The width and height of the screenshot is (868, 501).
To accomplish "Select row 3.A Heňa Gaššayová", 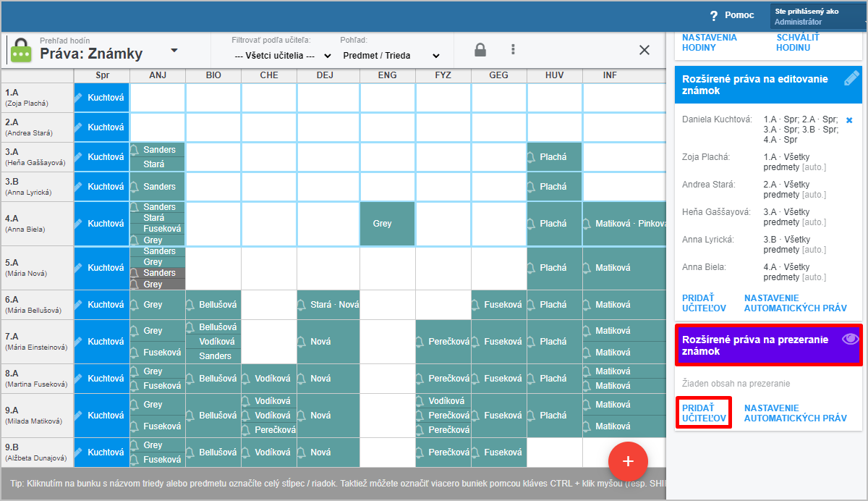I will [x=38, y=157].
